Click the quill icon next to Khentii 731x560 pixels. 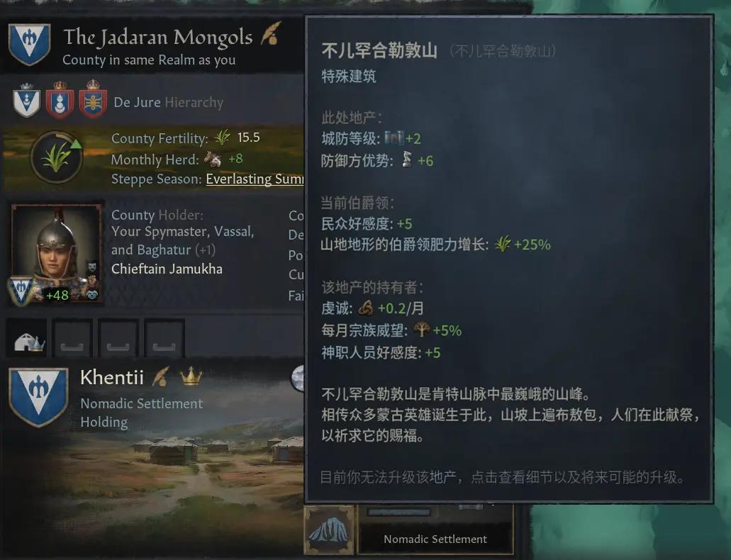(x=161, y=376)
